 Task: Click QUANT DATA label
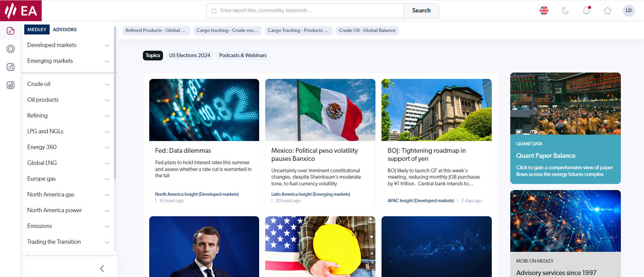coord(529,144)
